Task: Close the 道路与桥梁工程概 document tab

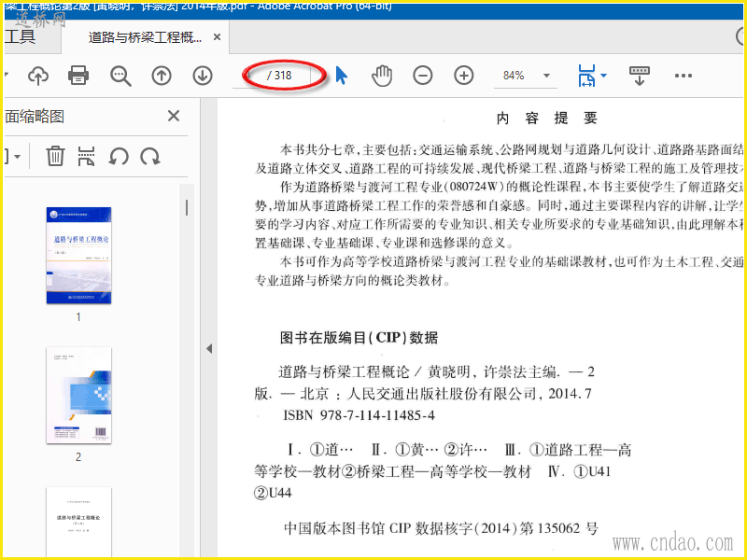Action: click(217, 36)
